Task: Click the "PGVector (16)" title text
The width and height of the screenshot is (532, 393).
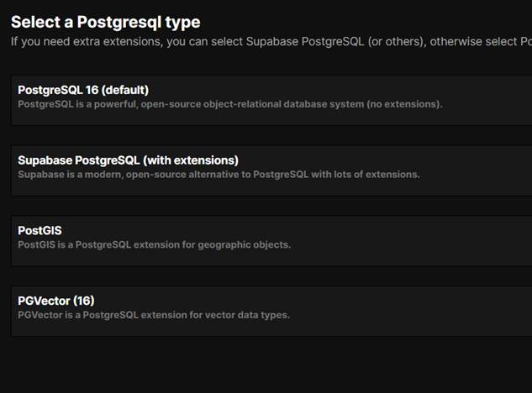Action: [x=56, y=301]
